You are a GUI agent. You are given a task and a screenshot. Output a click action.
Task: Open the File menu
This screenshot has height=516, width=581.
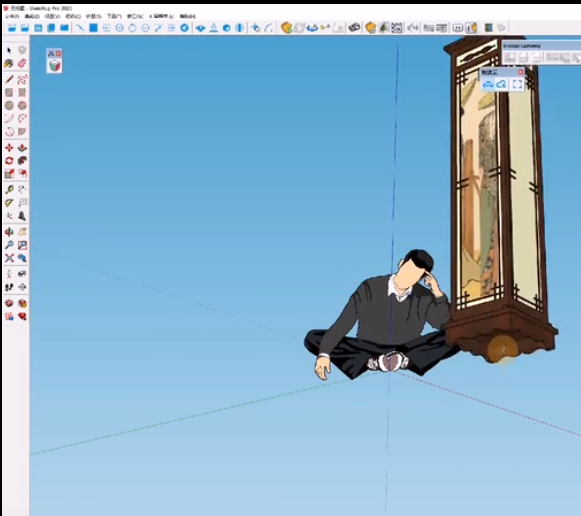(x=12, y=16)
